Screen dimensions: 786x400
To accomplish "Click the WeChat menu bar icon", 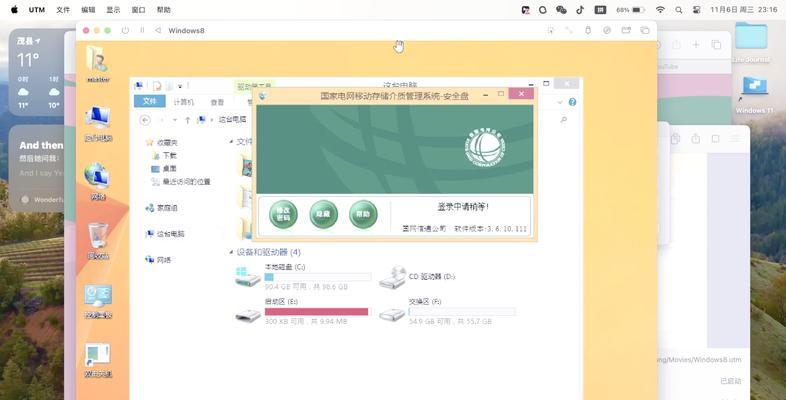I will coord(561,10).
